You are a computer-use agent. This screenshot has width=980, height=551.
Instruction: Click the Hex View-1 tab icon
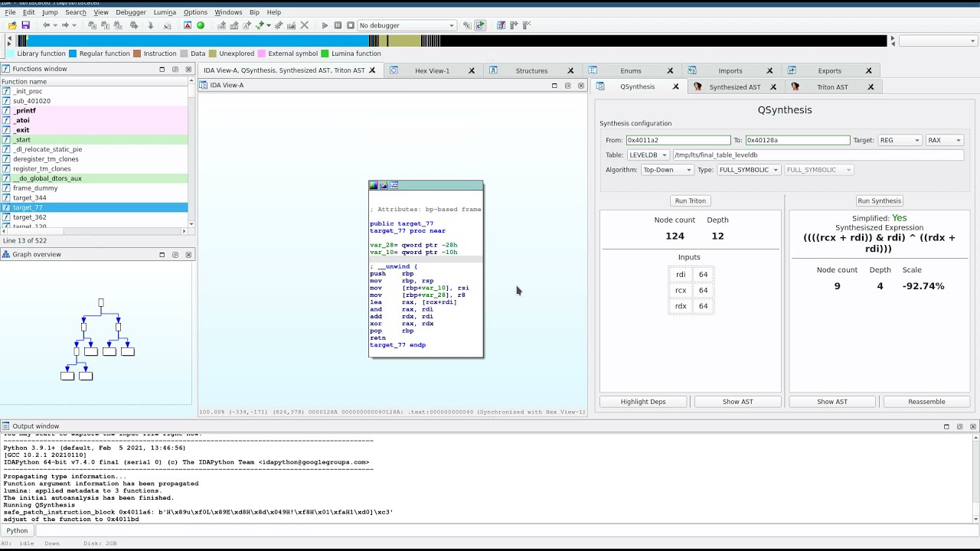(x=394, y=70)
